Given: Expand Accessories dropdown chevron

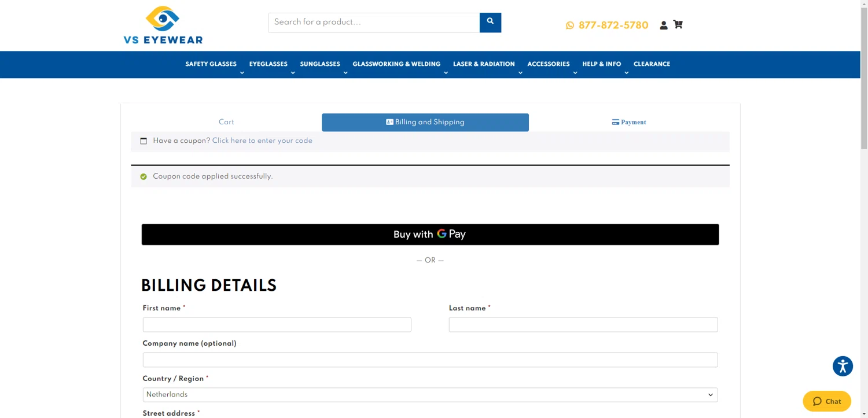Looking at the screenshot, I should pyautogui.click(x=575, y=73).
